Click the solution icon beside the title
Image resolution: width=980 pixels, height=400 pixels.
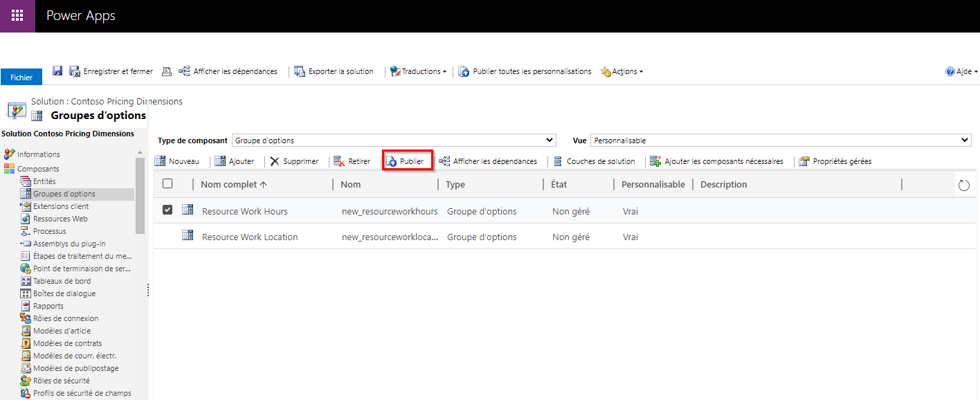click(17, 110)
